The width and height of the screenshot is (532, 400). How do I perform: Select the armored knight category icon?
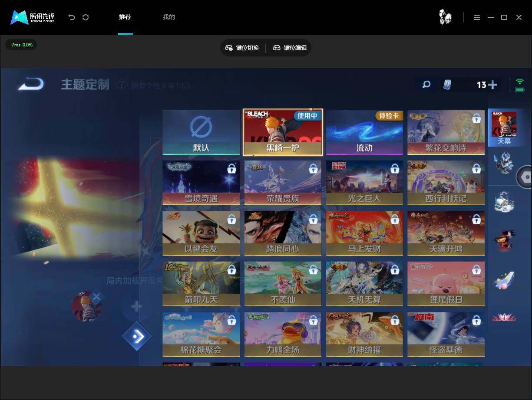tap(504, 163)
